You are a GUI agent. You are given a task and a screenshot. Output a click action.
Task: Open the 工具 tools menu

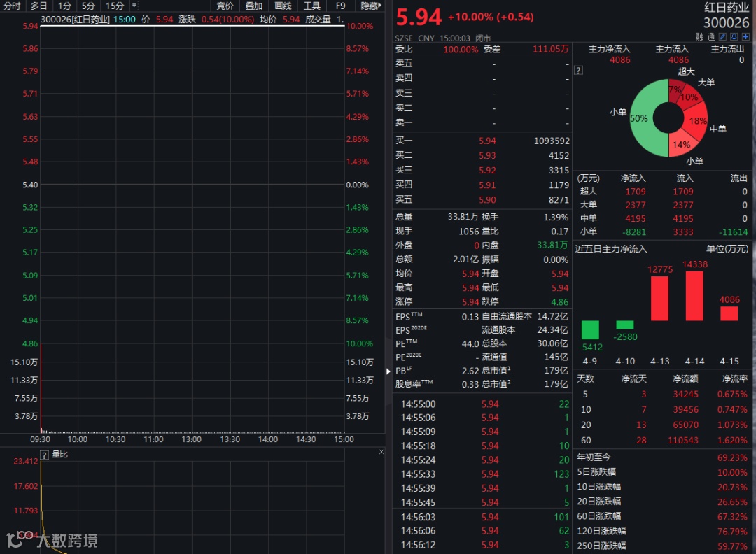tap(312, 6)
